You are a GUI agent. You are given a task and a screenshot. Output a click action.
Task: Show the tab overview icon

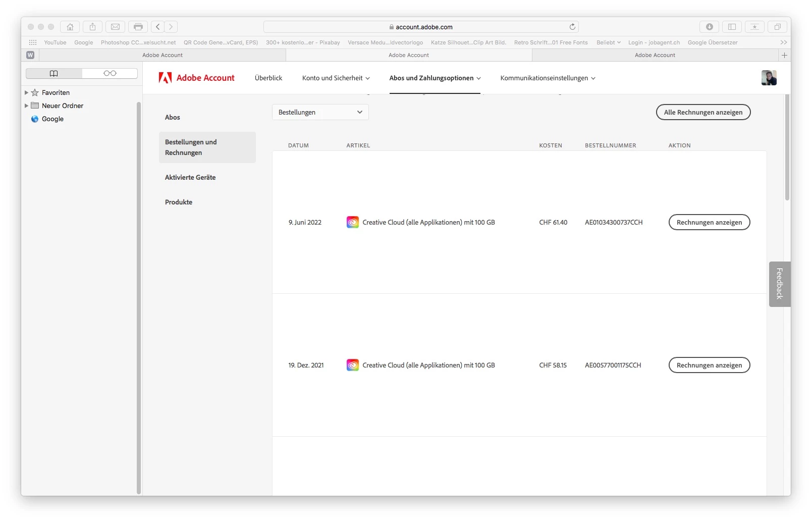coord(778,27)
